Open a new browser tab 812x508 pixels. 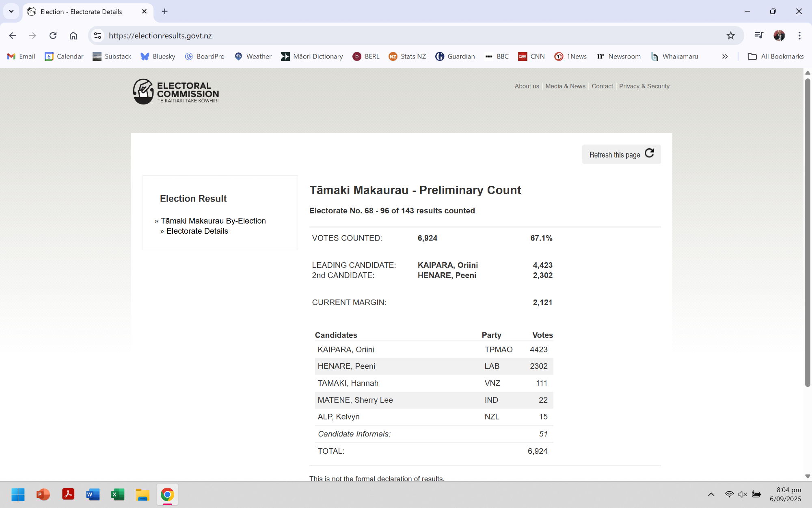pyautogui.click(x=164, y=11)
